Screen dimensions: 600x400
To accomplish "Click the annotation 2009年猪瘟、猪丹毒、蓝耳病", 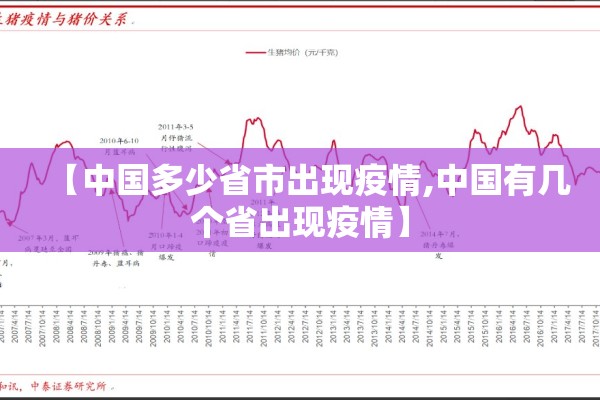I will 116,258.
